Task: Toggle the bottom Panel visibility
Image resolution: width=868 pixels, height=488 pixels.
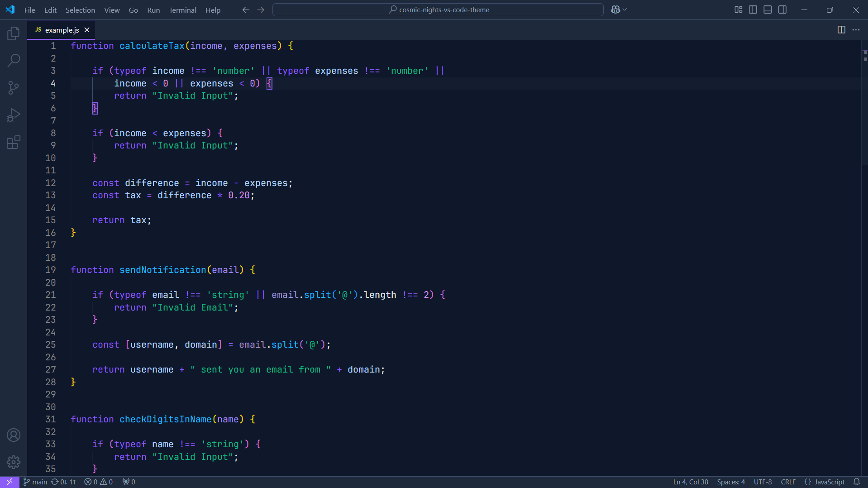Action: pyautogui.click(x=768, y=10)
